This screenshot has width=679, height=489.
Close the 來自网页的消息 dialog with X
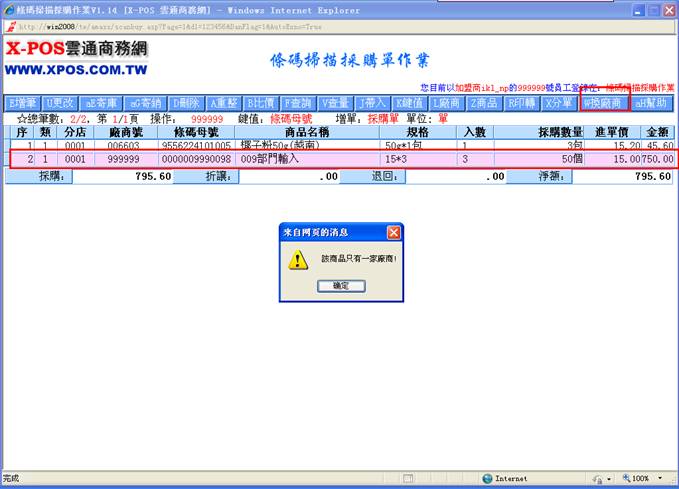click(393, 232)
